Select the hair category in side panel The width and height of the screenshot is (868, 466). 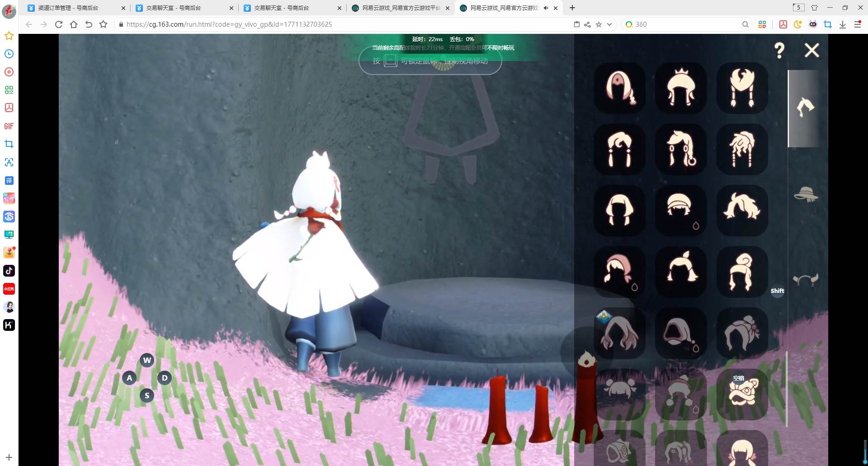pos(805,108)
